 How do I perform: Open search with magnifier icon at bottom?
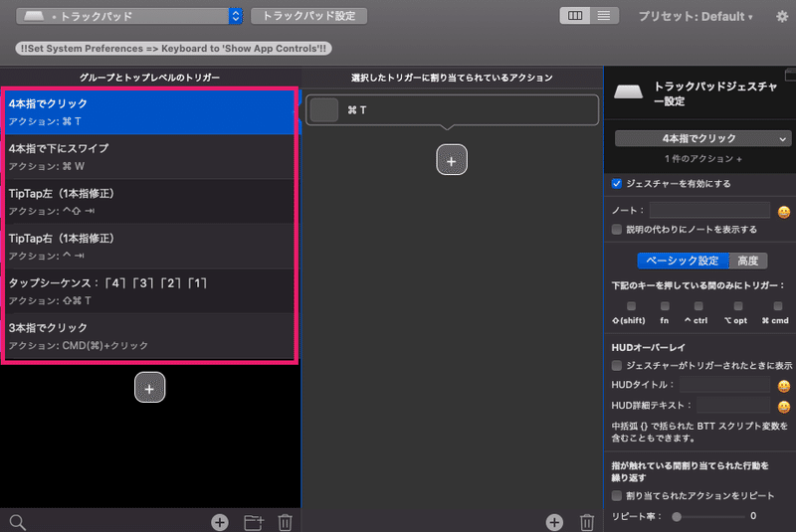point(18,522)
